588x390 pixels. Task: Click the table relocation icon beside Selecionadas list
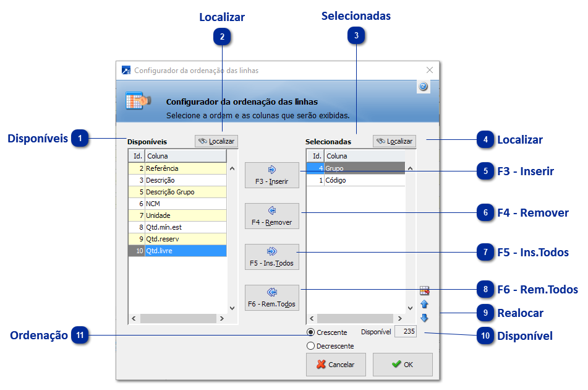[x=425, y=289]
